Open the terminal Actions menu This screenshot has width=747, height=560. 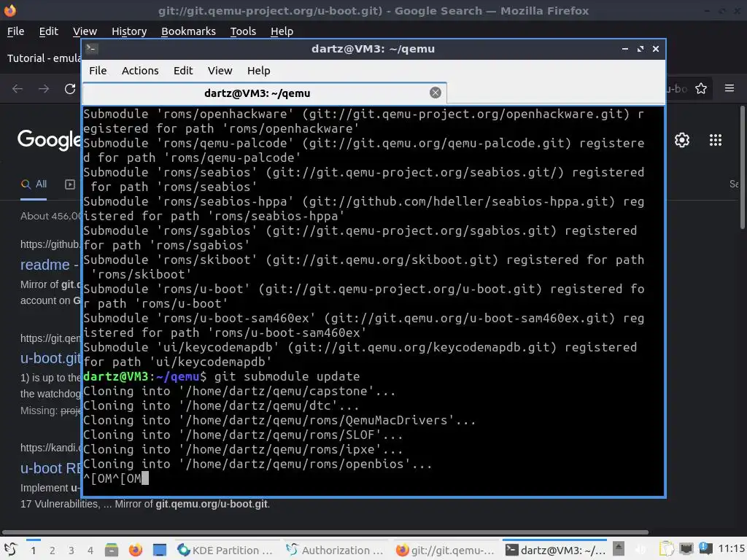(x=140, y=71)
